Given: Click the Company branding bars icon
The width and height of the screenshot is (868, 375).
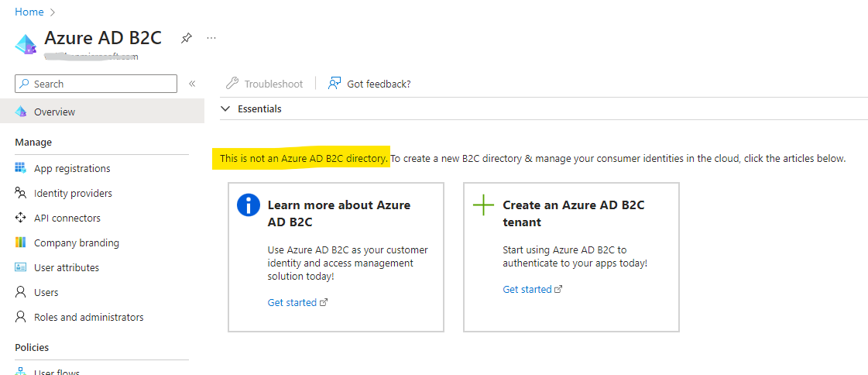Looking at the screenshot, I should point(20,242).
